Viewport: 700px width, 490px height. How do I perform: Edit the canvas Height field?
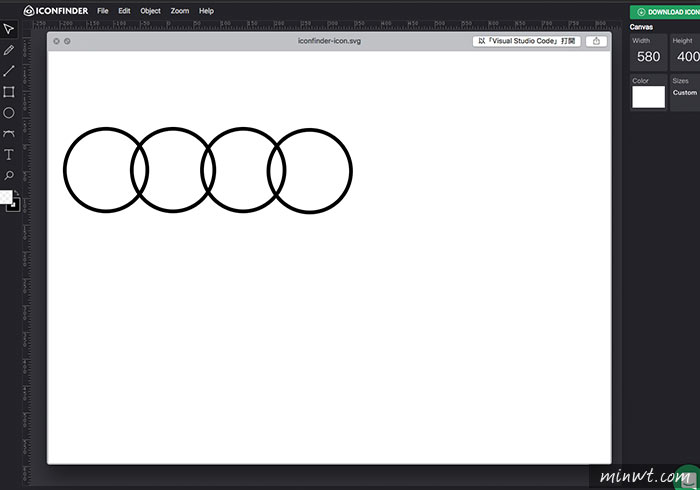click(687, 57)
